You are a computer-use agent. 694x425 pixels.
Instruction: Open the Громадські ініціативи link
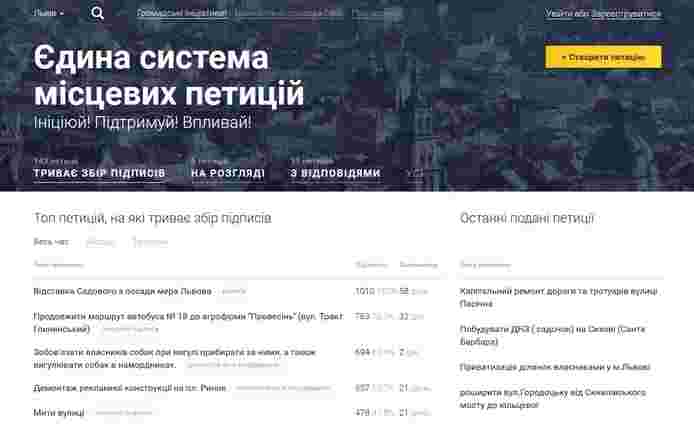(182, 14)
